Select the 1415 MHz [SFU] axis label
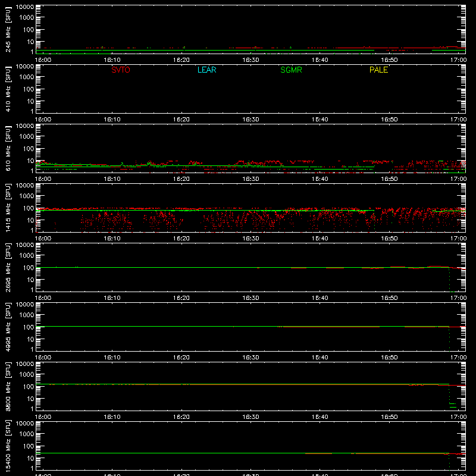This screenshot has width=476, height=476. (x=8, y=208)
